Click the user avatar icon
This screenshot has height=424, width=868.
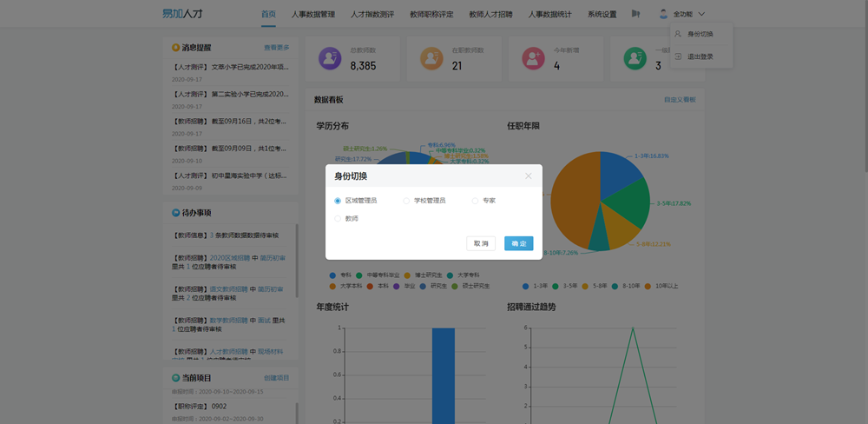coord(664,14)
